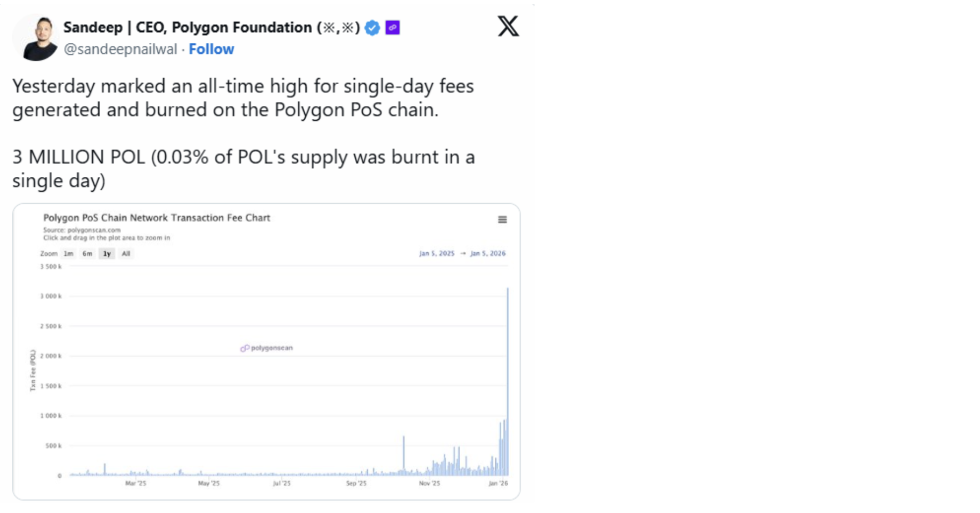Set chart zoom to 1m
The image size is (980, 513).
pyautogui.click(x=68, y=254)
